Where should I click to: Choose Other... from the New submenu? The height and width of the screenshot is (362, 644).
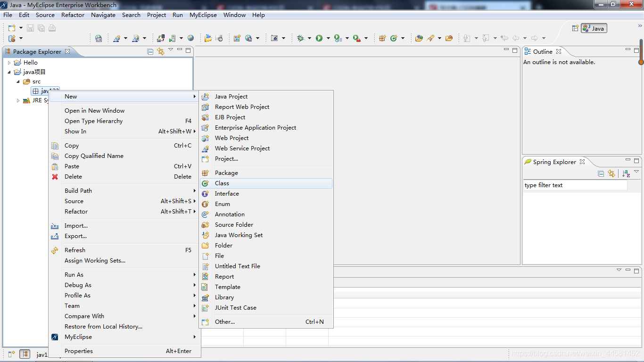pos(266,322)
